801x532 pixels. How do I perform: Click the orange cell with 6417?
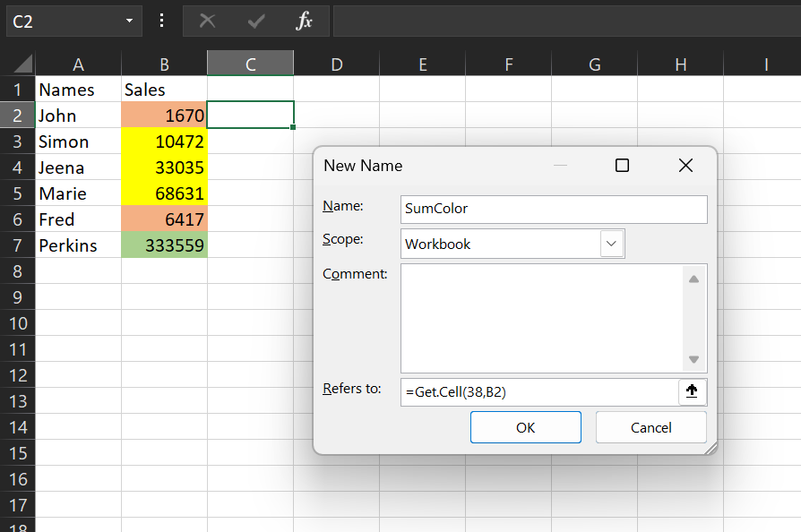[164, 219]
